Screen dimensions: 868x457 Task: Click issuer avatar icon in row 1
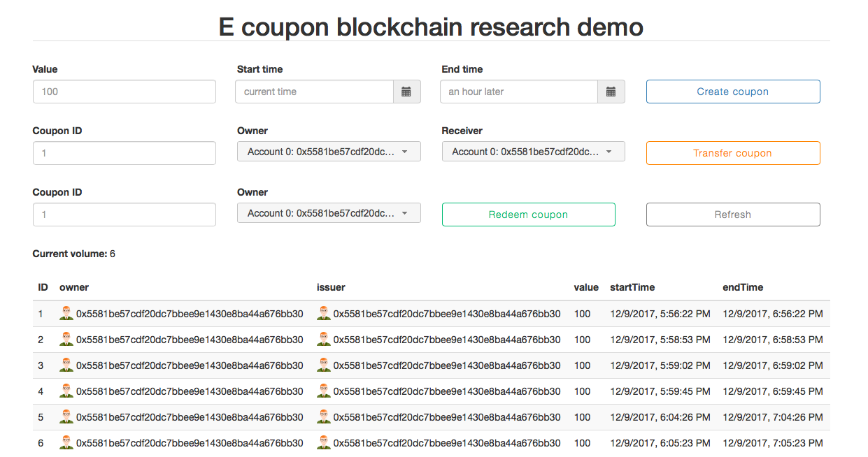324,314
